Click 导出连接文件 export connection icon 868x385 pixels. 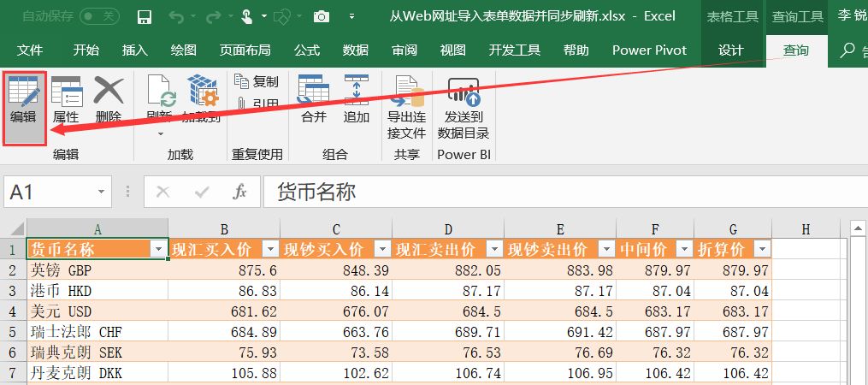(x=406, y=91)
